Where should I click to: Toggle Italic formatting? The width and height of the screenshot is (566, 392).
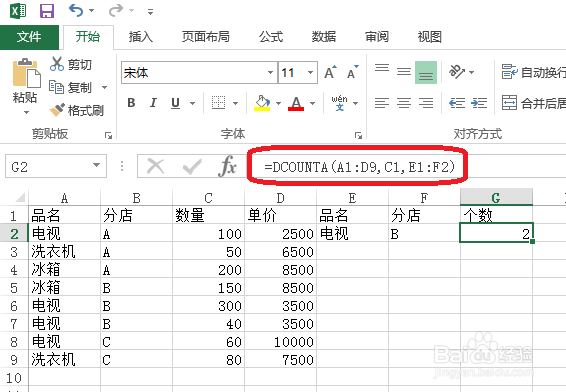(153, 103)
